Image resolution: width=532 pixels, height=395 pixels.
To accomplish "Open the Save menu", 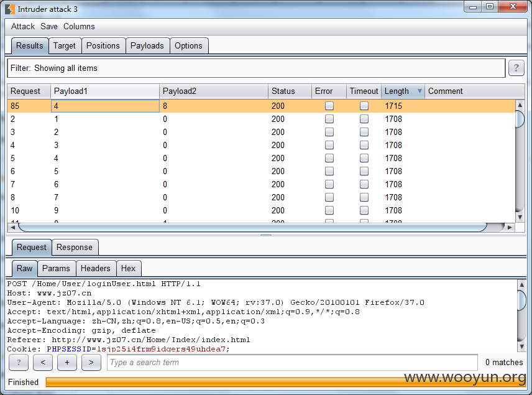I will 49,27.
